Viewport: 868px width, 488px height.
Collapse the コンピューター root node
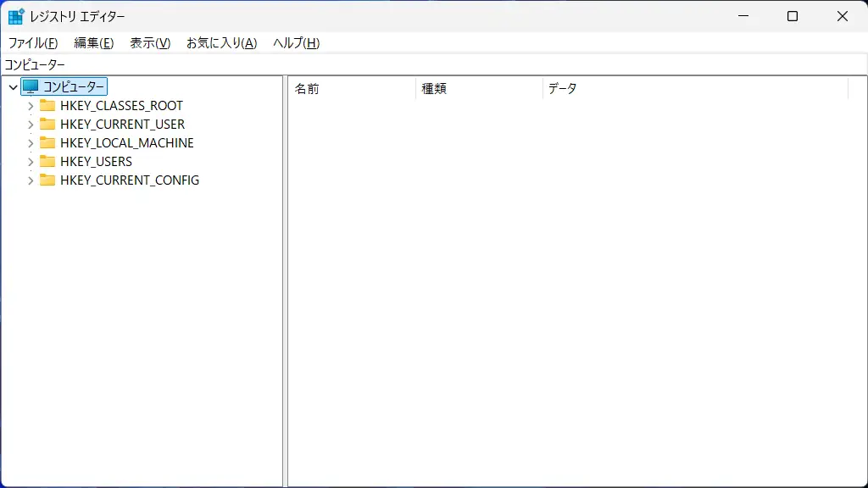[x=14, y=86]
